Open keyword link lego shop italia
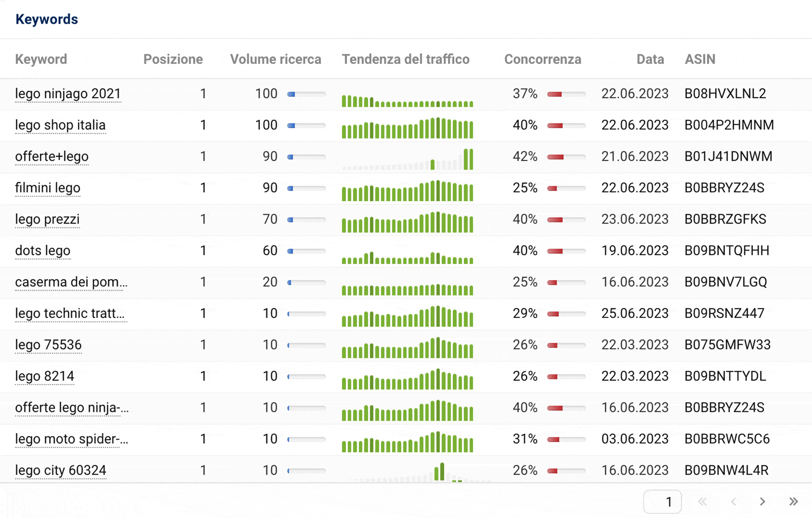 pos(60,125)
